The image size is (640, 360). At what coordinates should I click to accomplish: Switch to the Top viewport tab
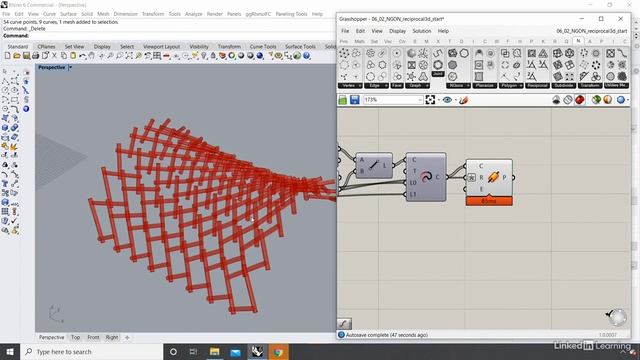pos(76,338)
